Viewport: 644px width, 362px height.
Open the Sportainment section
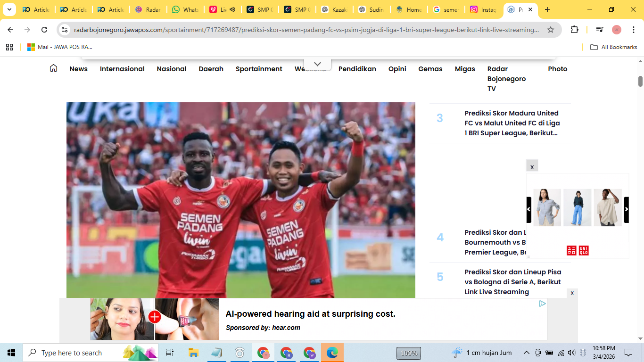(259, 69)
